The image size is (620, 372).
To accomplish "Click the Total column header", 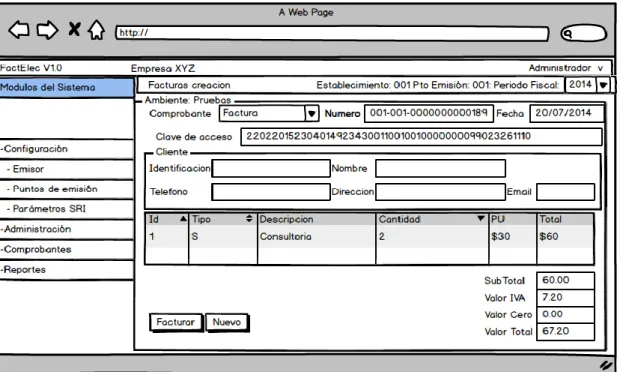I will coord(565,219).
